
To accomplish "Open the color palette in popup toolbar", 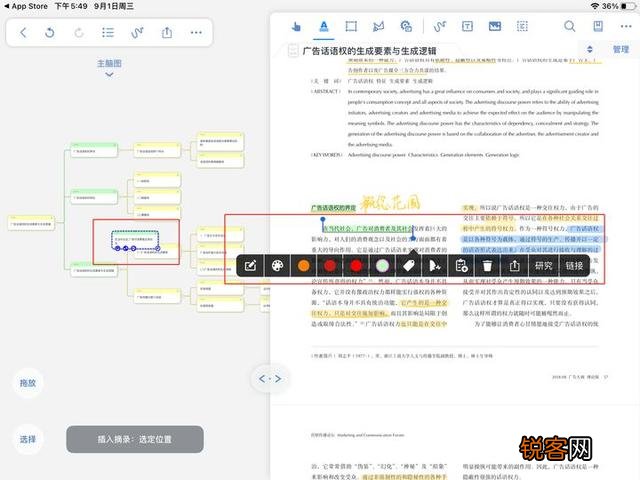I will (x=278, y=266).
